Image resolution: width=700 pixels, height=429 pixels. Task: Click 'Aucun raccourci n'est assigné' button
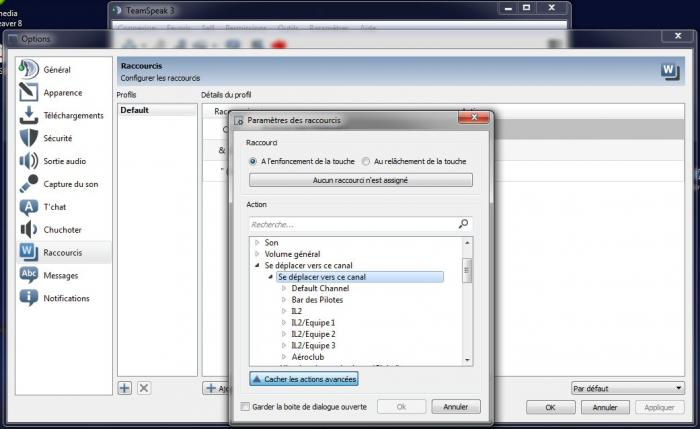point(361,180)
